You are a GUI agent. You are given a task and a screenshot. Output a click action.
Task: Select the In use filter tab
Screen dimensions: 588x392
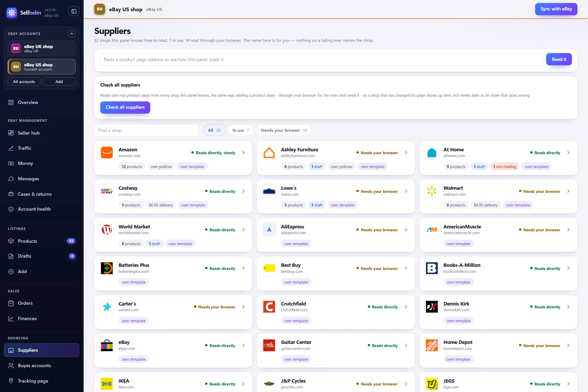click(241, 130)
